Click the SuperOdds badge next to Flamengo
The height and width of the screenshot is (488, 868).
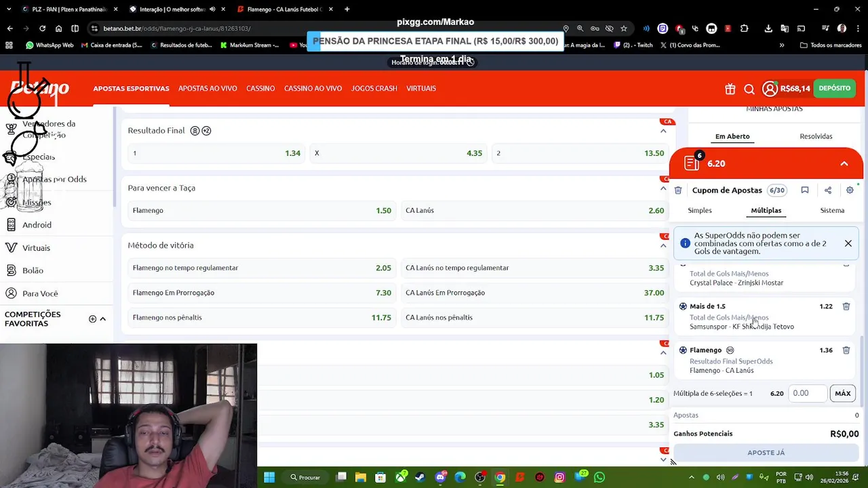pyautogui.click(x=730, y=350)
